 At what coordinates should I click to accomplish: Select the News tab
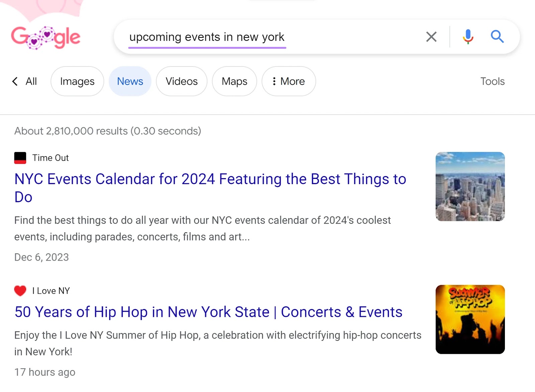[130, 81]
